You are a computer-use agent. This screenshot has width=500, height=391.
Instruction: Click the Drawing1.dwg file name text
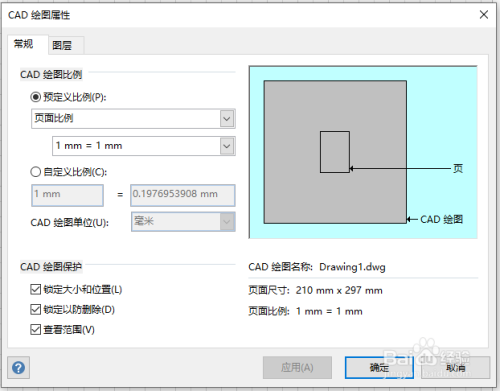[352, 267]
